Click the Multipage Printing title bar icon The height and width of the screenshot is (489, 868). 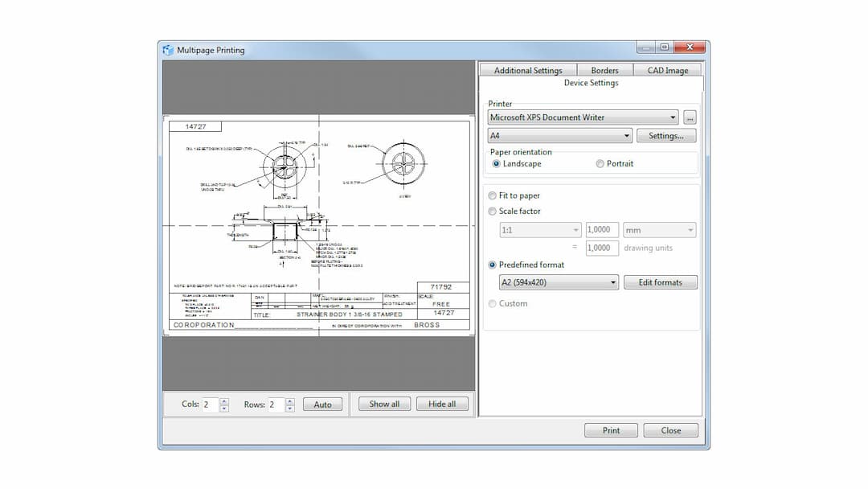tap(166, 49)
